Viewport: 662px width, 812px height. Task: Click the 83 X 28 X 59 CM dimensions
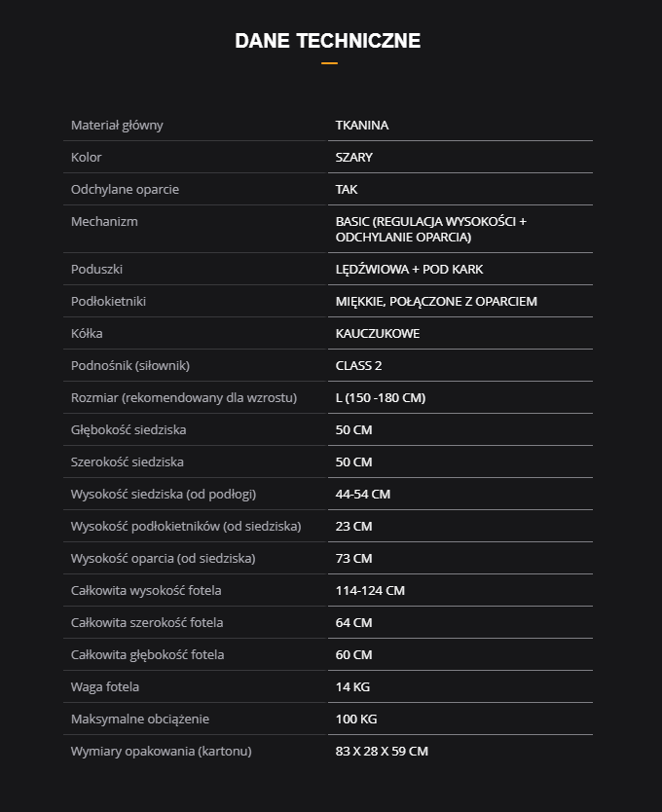[x=382, y=752]
